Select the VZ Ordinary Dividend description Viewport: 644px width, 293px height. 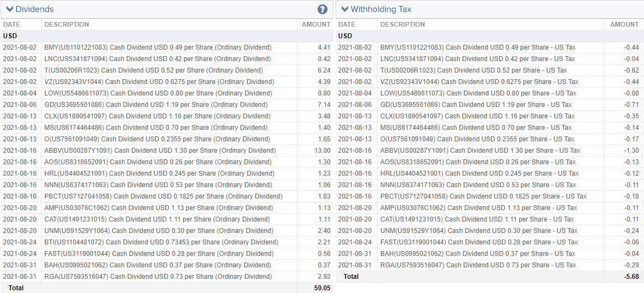click(x=159, y=82)
